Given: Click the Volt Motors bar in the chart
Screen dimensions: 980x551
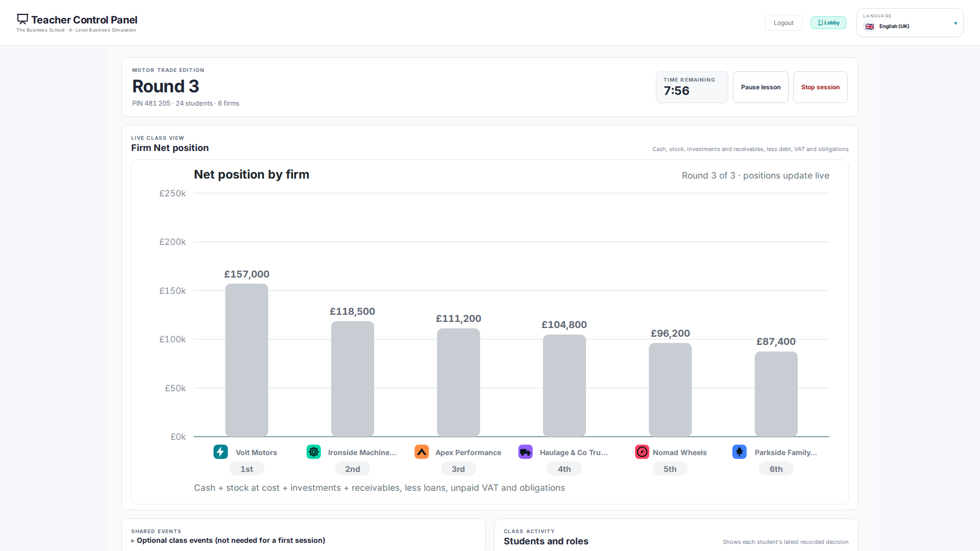Looking at the screenshot, I should (x=247, y=360).
